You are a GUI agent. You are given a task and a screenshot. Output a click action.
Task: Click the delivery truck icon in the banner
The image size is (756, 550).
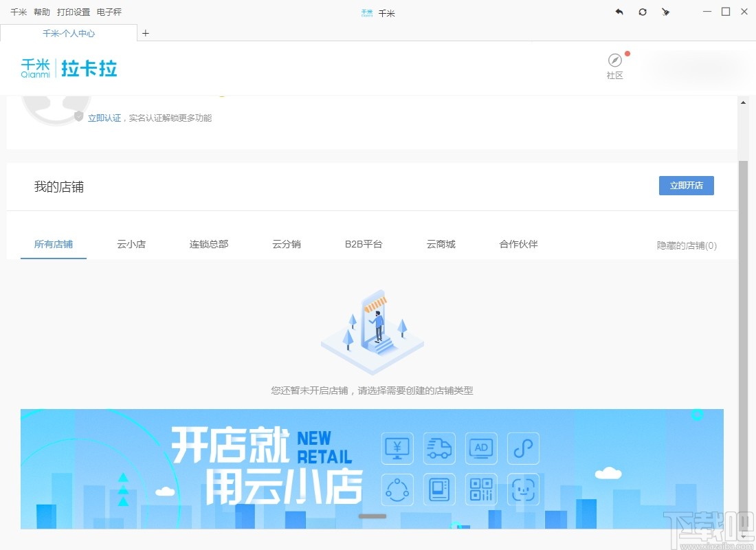pyautogui.click(x=439, y=448)
